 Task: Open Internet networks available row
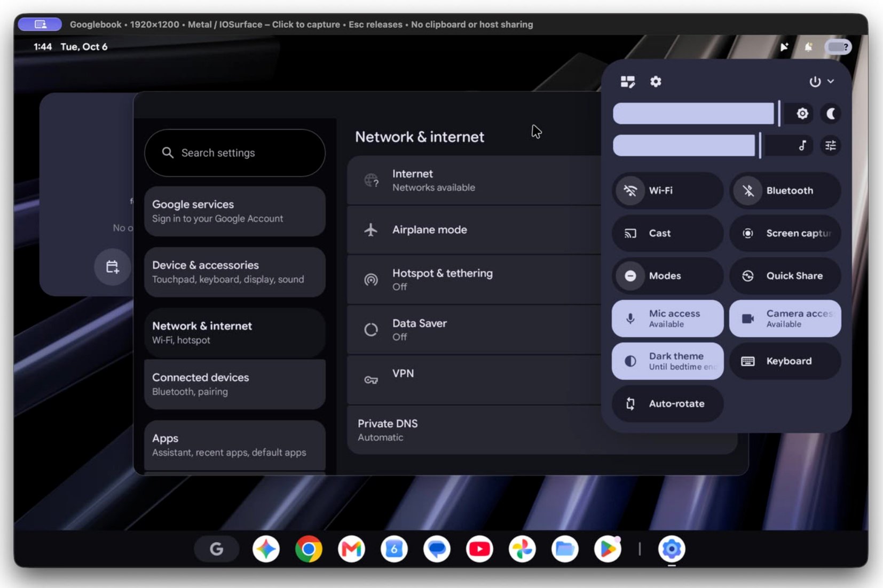(474, 180)
